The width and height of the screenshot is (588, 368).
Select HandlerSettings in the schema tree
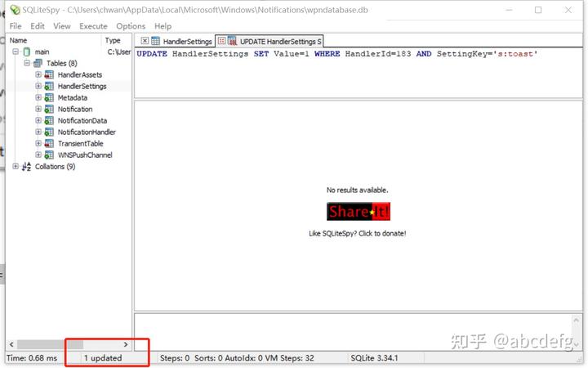(82, 86)
